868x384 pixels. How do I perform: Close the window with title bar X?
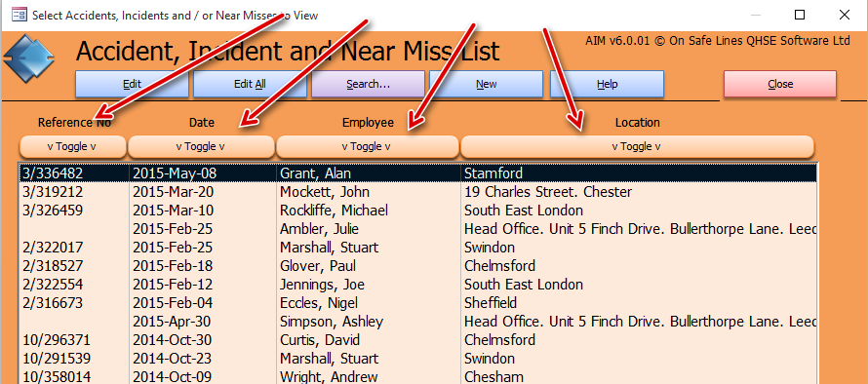(x=844, y=15)
